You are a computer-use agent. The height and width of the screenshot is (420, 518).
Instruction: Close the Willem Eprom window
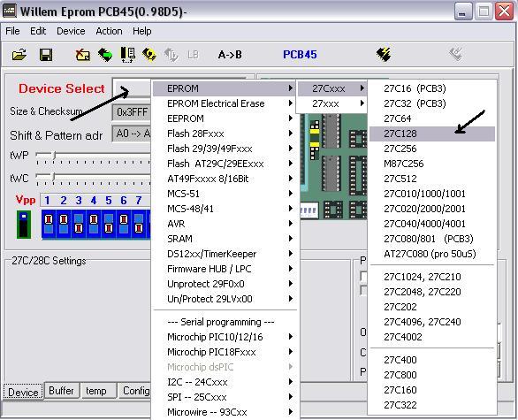pyautogui.click(x=505, y=11)
